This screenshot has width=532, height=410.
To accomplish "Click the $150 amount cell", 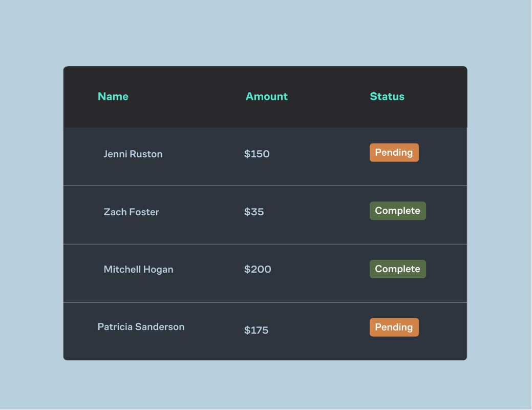I will click(257, 154).
